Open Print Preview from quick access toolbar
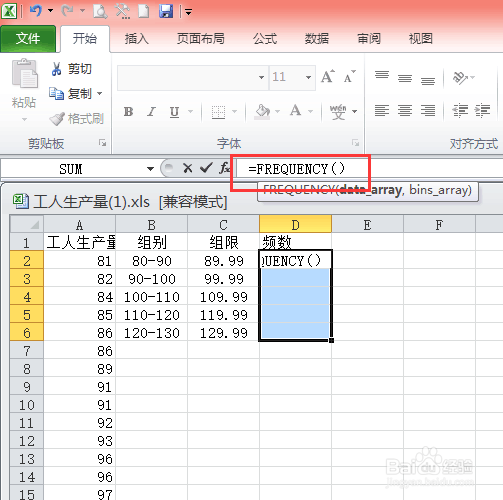Image resolution: width=503 pixels, height=500 pixels. click(x=100, y=11)
